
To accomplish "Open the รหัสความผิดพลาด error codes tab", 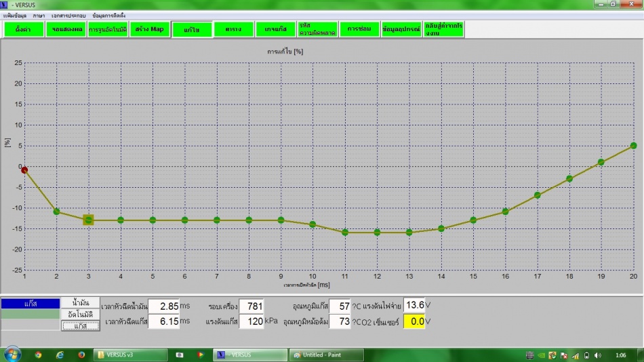I will click(x=317, y=30).
